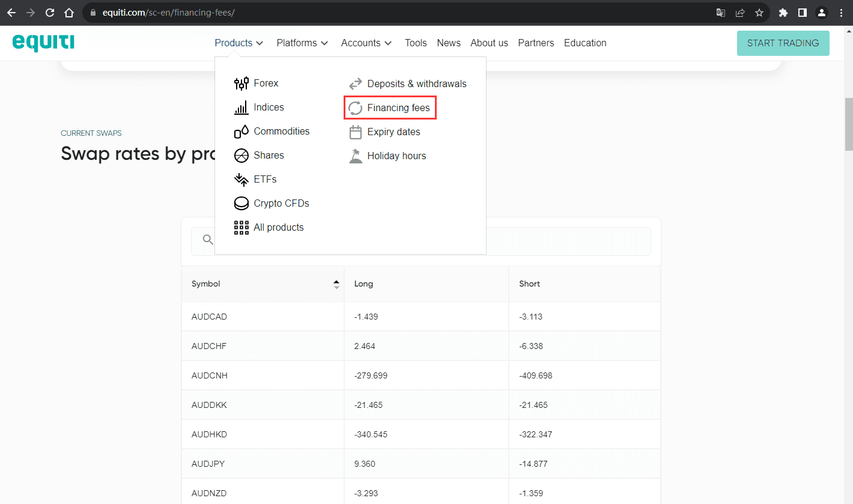Open the Education nav item

coord(585,43)
